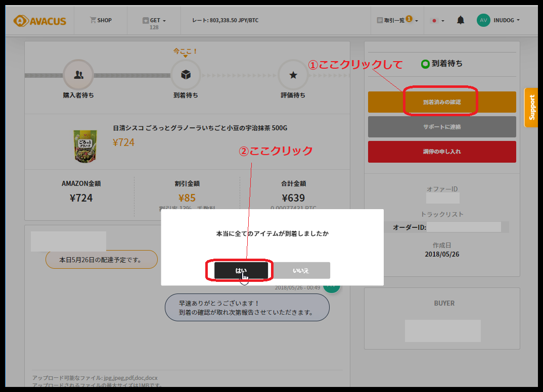Screen dimensions: 543x392
Task: Click the green AV avatar icon
Action: 483,20
